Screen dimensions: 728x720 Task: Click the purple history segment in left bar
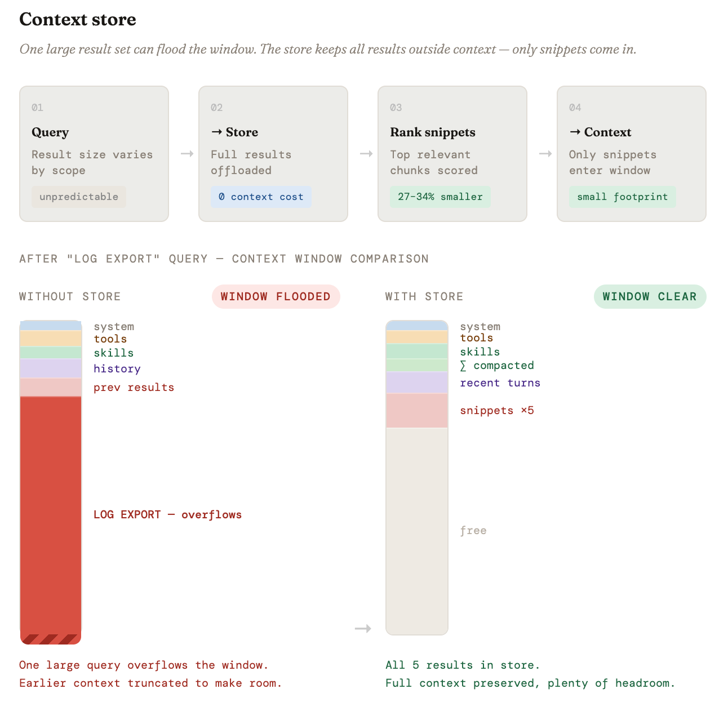click(51, 368)
